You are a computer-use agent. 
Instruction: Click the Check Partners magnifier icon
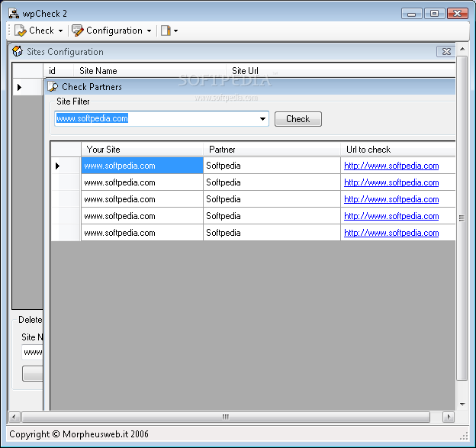53,86
